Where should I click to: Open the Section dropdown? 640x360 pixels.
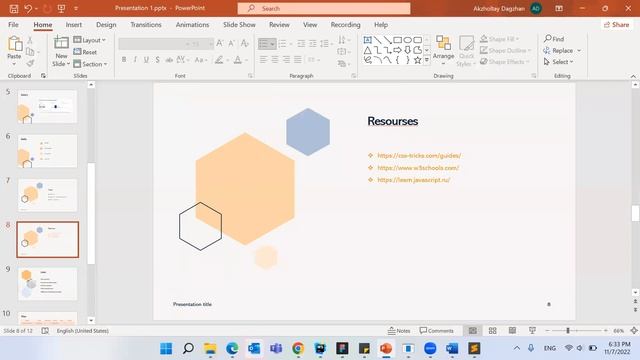(90, 64)
